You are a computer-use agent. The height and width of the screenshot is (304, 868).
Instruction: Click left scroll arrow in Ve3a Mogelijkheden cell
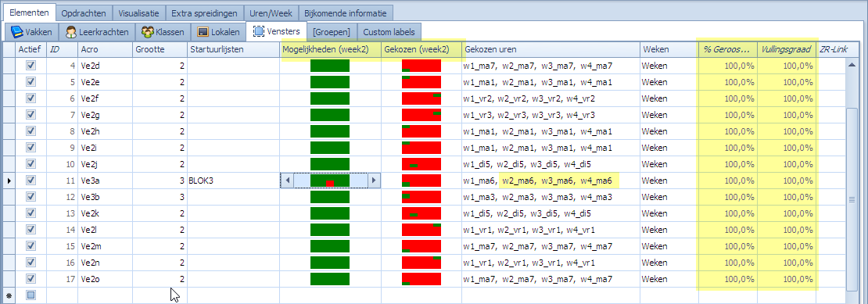click(x=287, y=181)
